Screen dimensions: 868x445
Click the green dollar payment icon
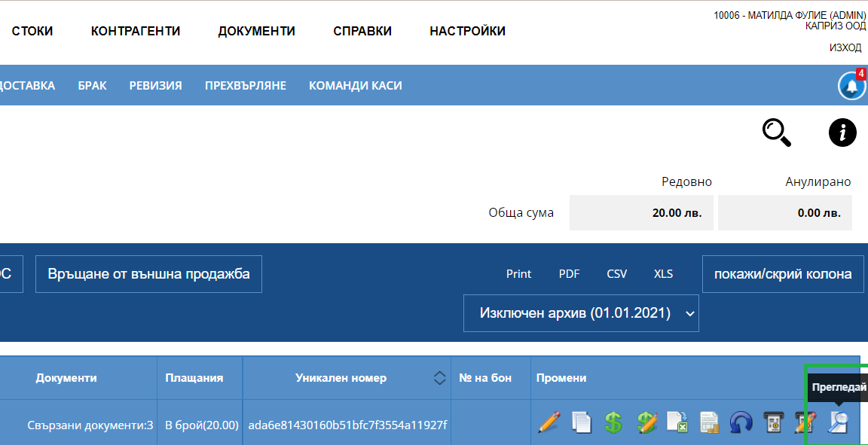coord(613,422)
